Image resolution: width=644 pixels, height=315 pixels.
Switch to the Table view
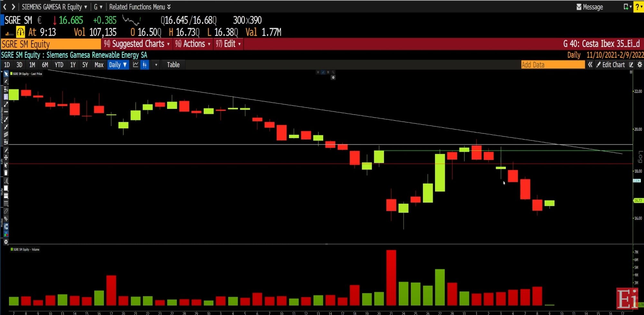click(x=173, y=65)
